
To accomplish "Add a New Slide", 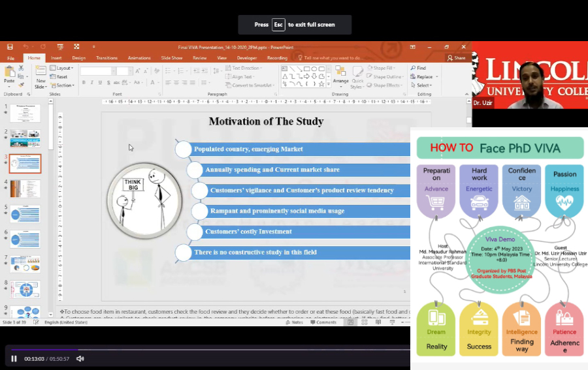I will (x=41, y=77).
